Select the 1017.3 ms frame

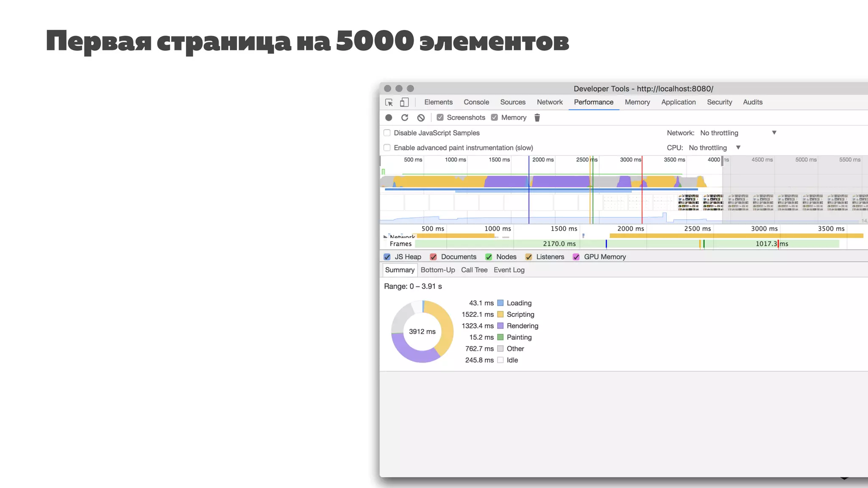pyautogui.click(x=772, y=244)
